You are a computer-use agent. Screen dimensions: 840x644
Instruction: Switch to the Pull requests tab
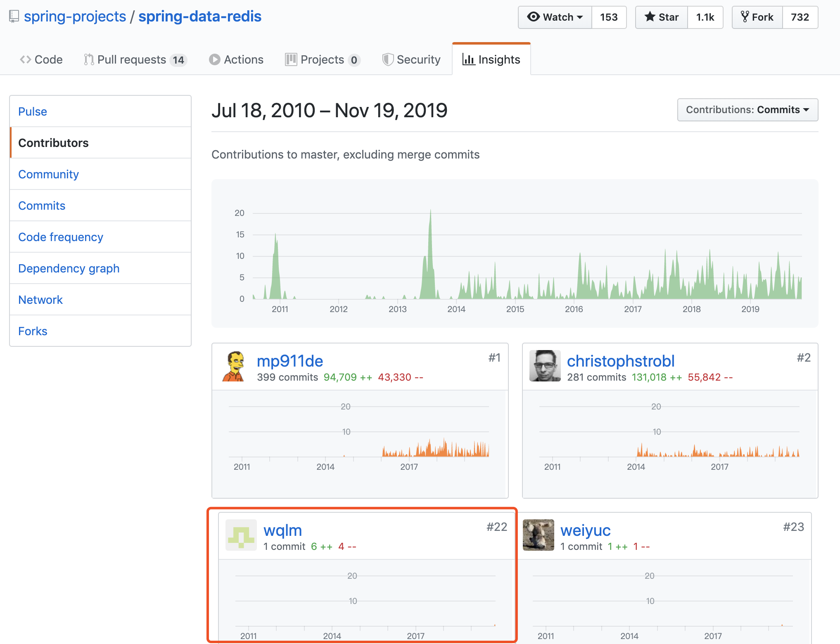[x=135, y=60]
